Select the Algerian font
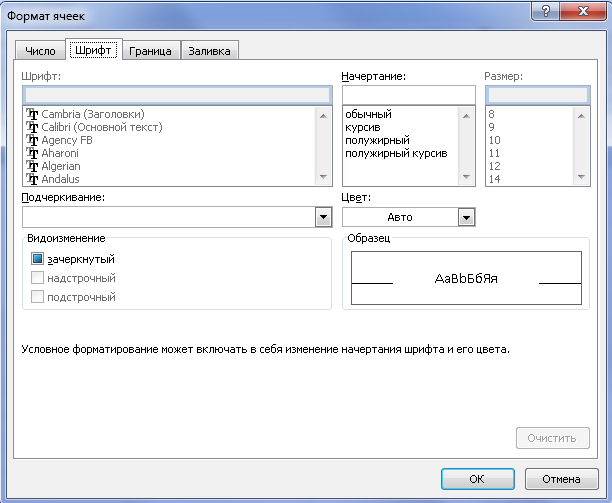This screenshot has width=612, height=503. click(60, 166)
